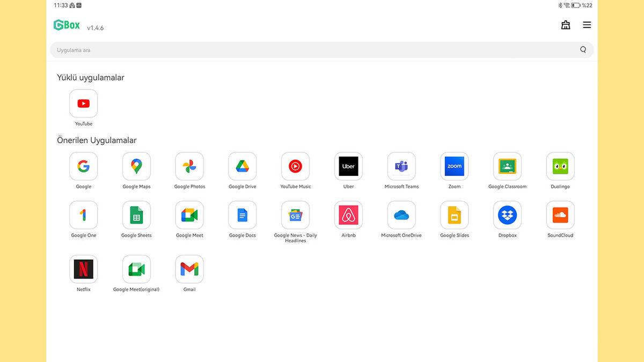This screenshot has height=362, width=644.
Task: Launch Microsoft Teams app
Action: coord(401,166)
